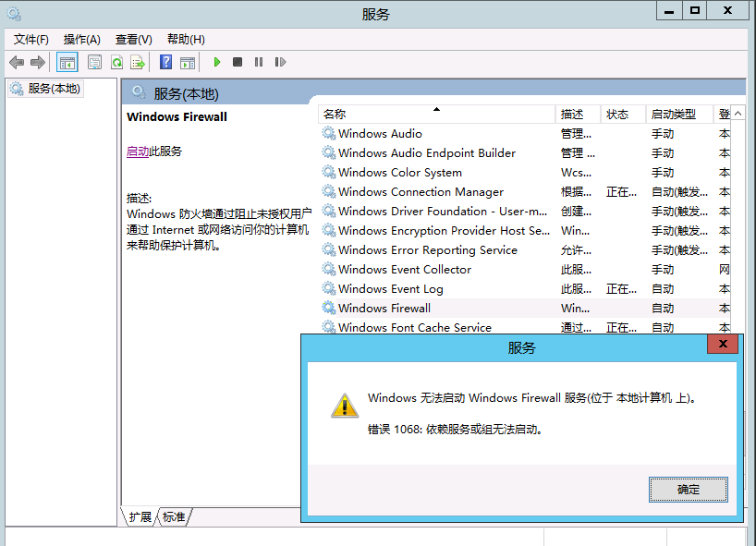Open the 操作(A) menu
Viewport: 756px width, 546px height.
click(82, 40)
